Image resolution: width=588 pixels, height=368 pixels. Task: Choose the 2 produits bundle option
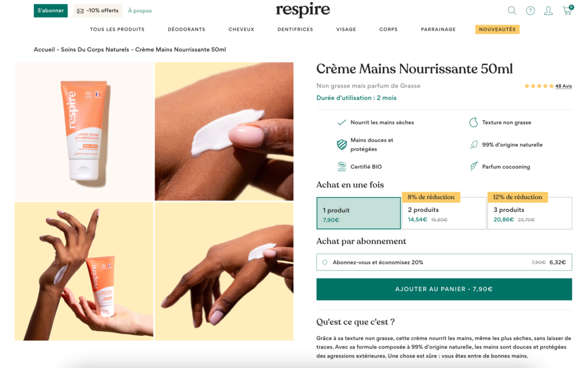point(444,214)
